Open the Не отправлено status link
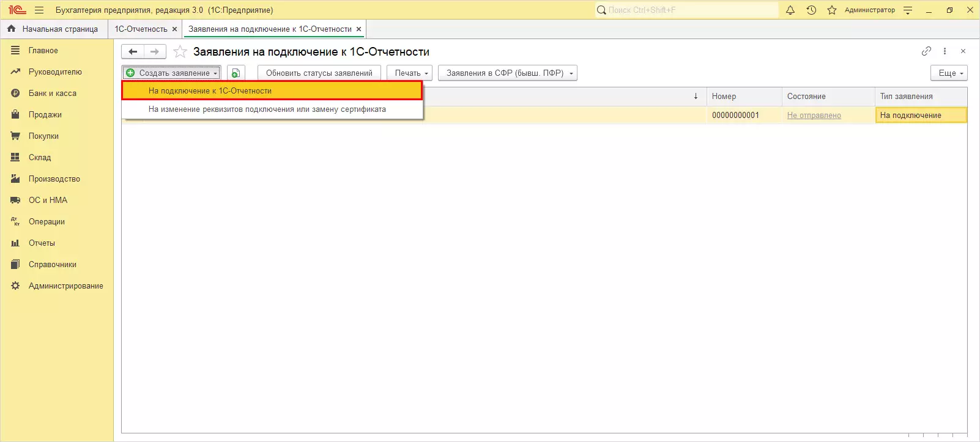 click(814, 116)
